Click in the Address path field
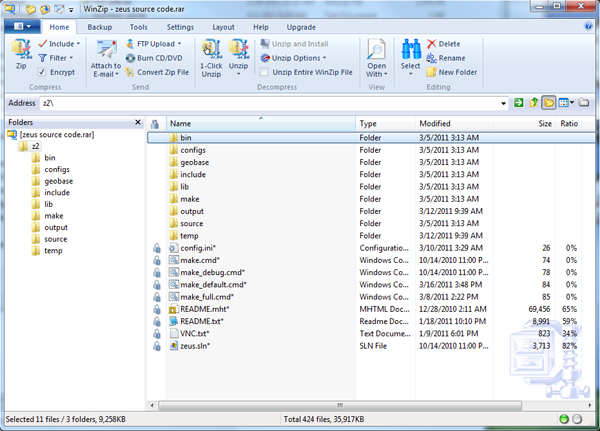This screenshot has height=431, width=600. coord(270,103)
